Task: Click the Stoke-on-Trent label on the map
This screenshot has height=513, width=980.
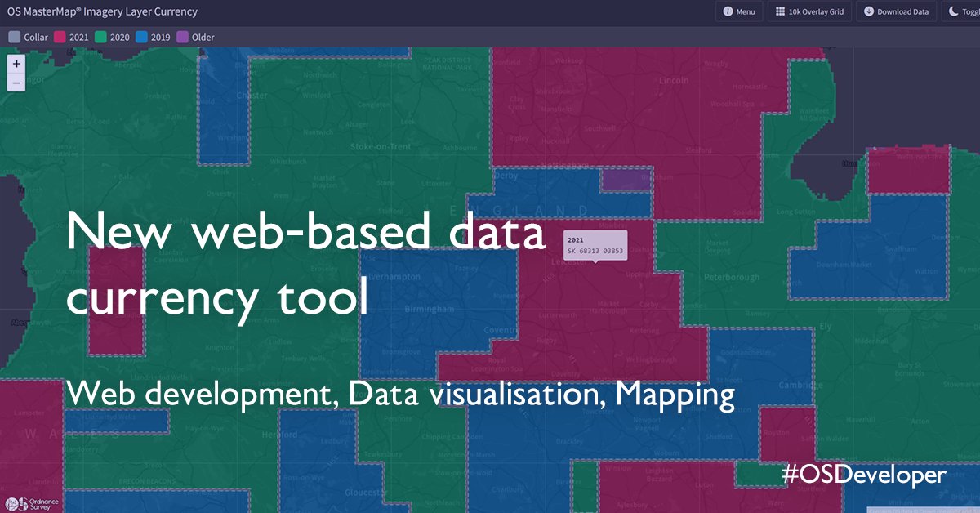Action: (380, 147)
